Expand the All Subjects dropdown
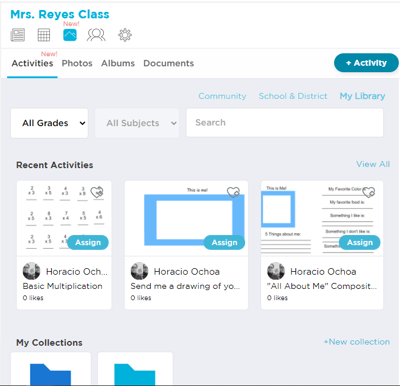The width and height of the screenshot is (400, 386). coord(137,123)
